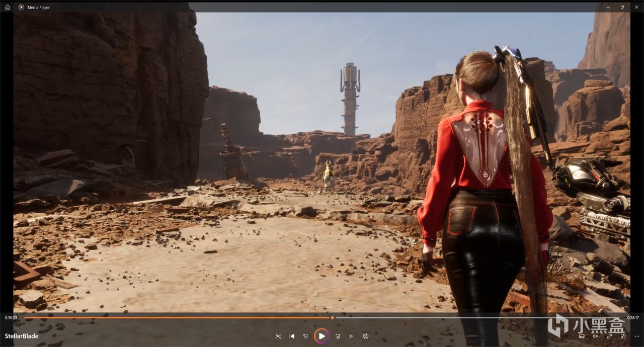Switch to mini player view
Image resolution: width=644 pixels, height=347 pixels.
pos(623,336)
